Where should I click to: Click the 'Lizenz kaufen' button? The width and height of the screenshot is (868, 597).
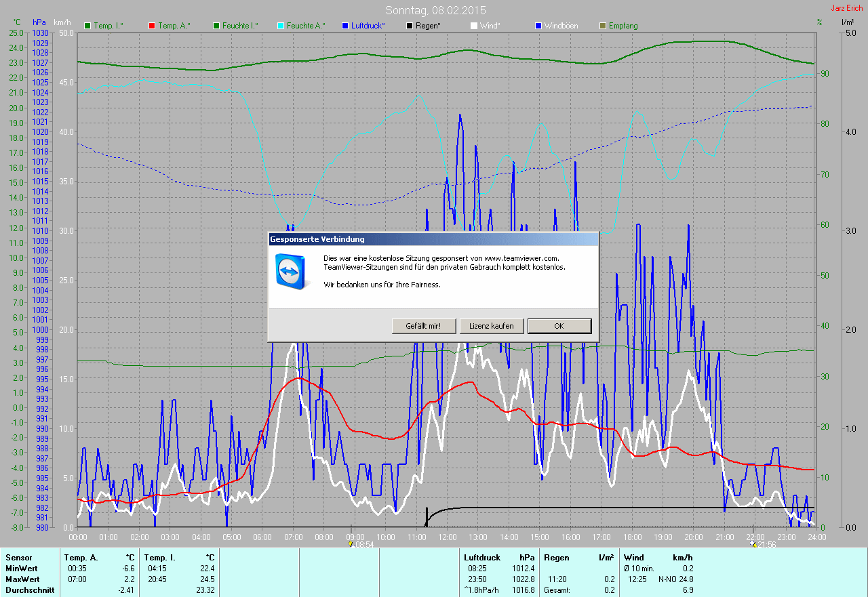tap(492, 326)
